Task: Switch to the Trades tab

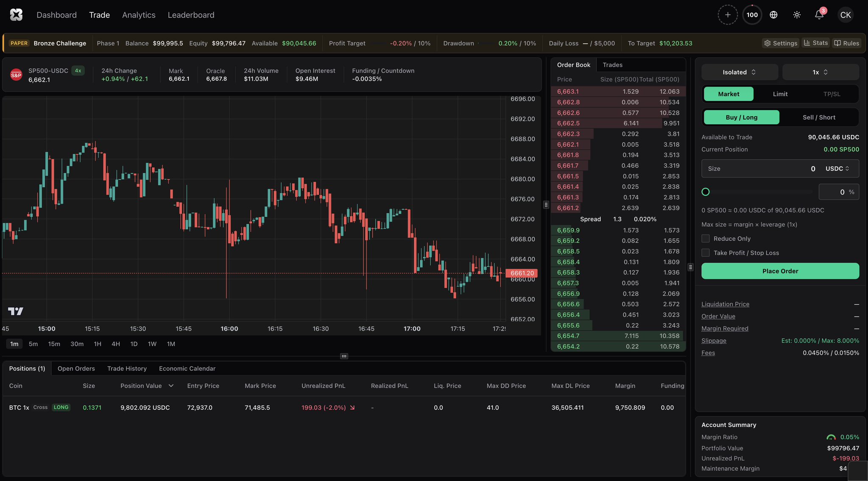Action: (x=612, y=65)
